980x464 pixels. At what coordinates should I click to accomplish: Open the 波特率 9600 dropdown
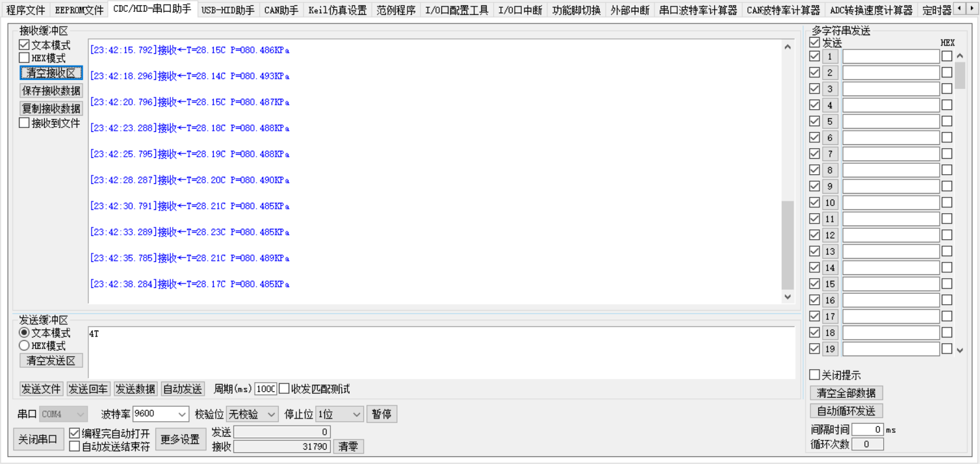pyautogui.click(x=161, y=414)
